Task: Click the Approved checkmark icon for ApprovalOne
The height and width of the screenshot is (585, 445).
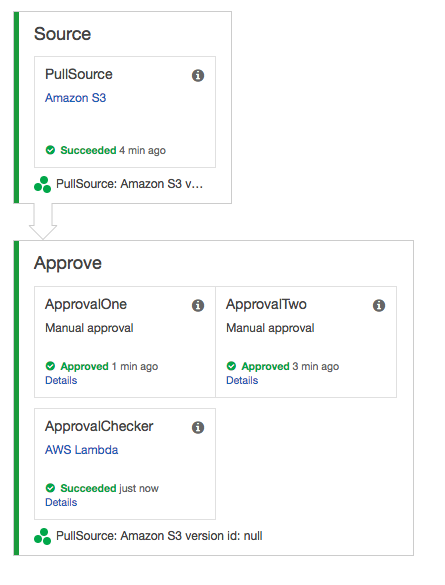Action: coord(50,366)
